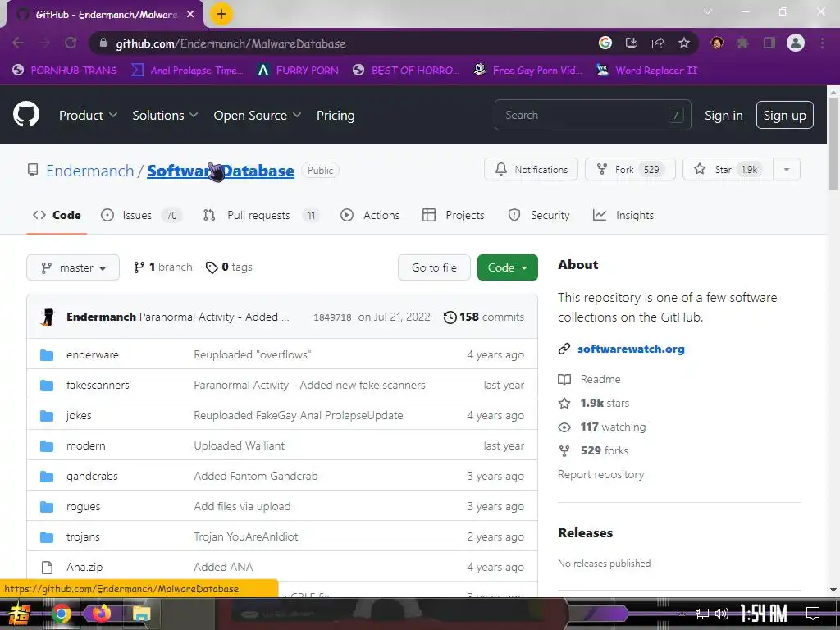This screenshot has height=630, width=840.
Task: Click the Go to file button
Action: 434,267
